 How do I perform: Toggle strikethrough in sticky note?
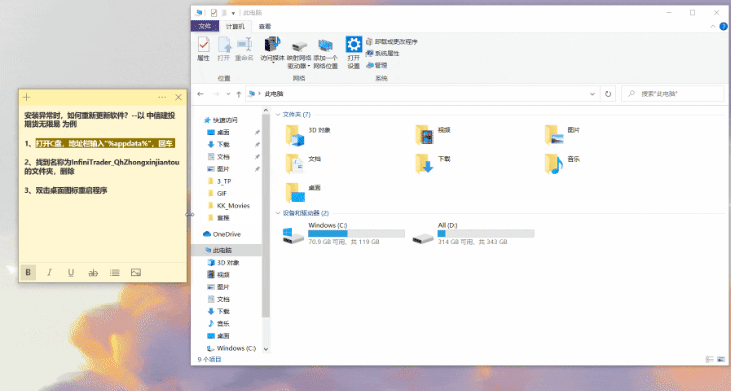click(x=93, y=272)
